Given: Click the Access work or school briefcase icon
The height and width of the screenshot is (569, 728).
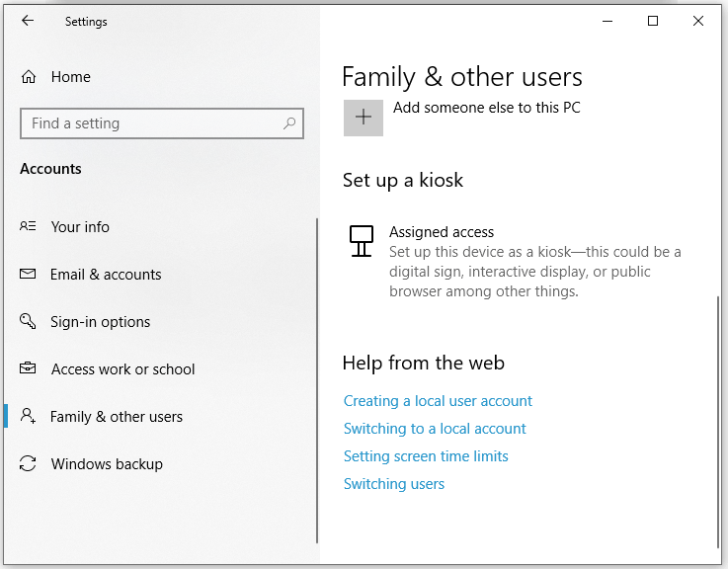Looking at the screenshot, I should [x=28, y=368].
